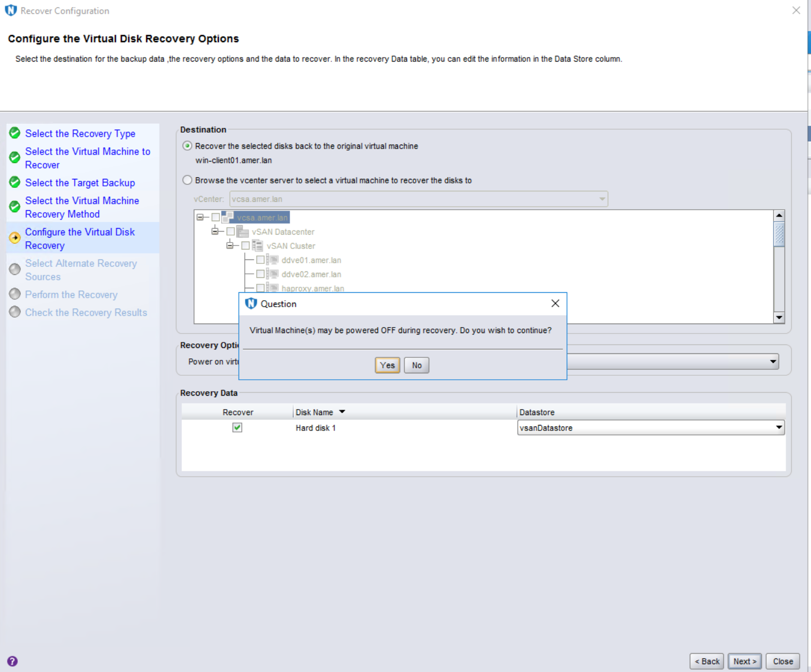Click the tree scrollbar down arrow

coord(779,317)
